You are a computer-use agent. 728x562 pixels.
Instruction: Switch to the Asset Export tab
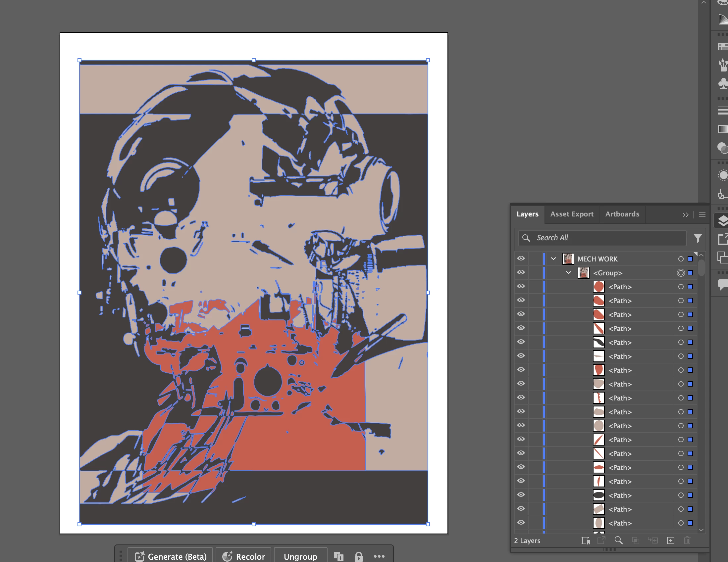coord(572,214)
